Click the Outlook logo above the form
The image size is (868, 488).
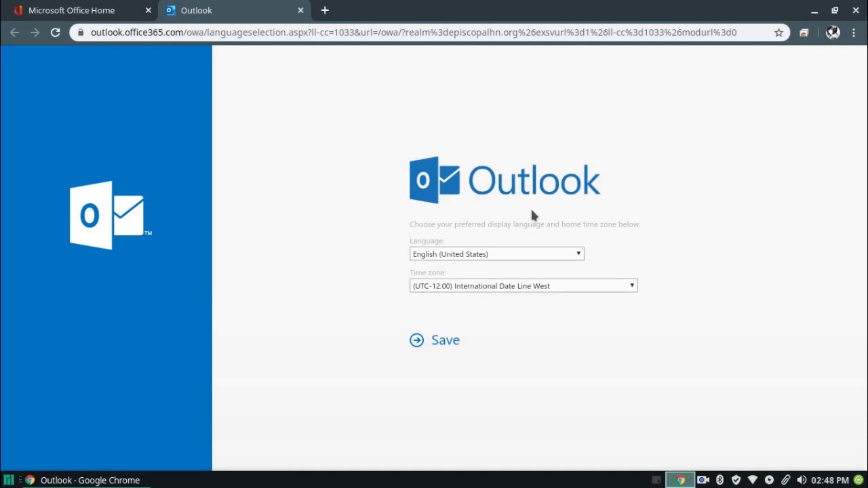pos(505,180)
